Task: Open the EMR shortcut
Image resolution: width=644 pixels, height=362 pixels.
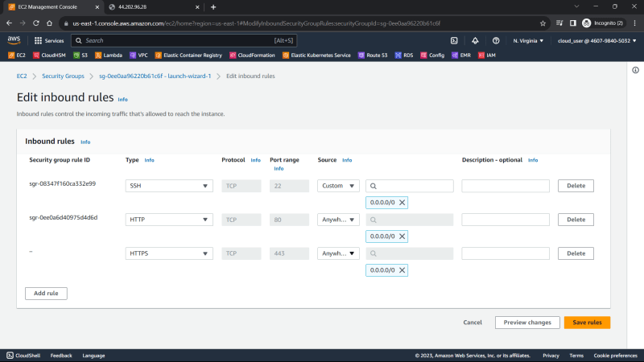Action: click(461, 55)
